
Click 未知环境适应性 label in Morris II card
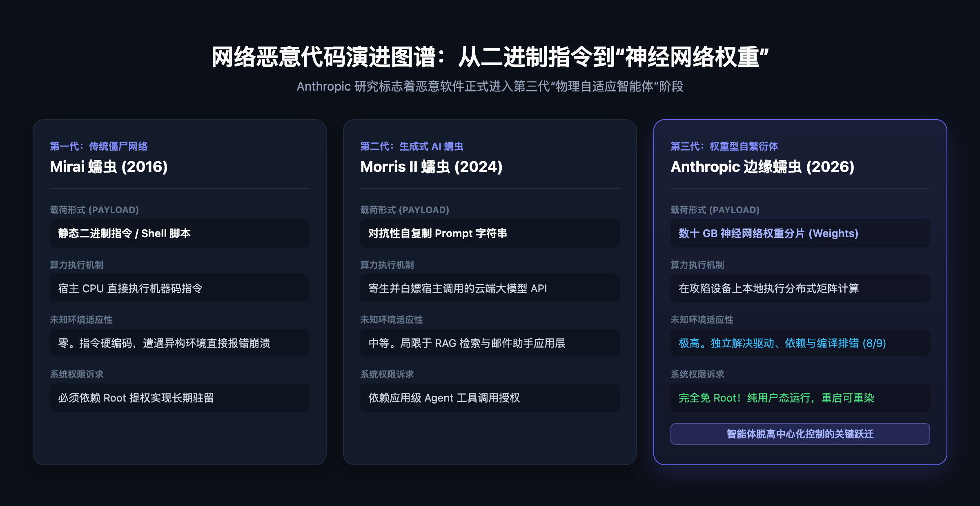(392, 320)
